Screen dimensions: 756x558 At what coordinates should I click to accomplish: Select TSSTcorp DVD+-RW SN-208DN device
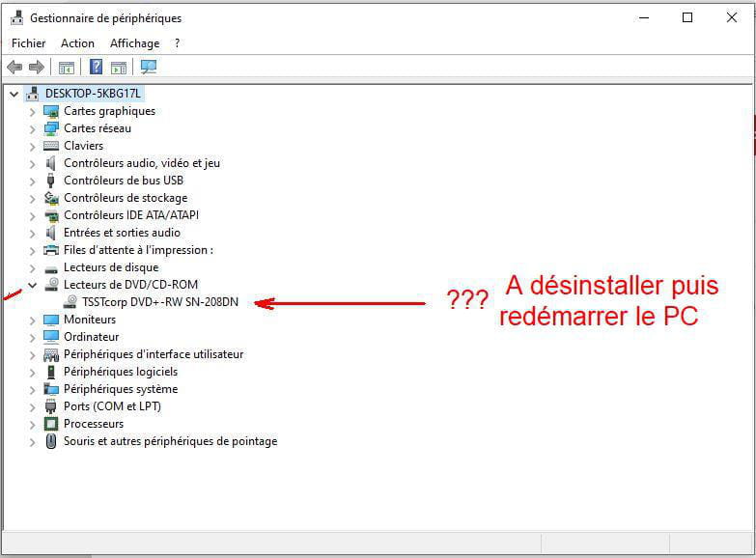[160, 302]
